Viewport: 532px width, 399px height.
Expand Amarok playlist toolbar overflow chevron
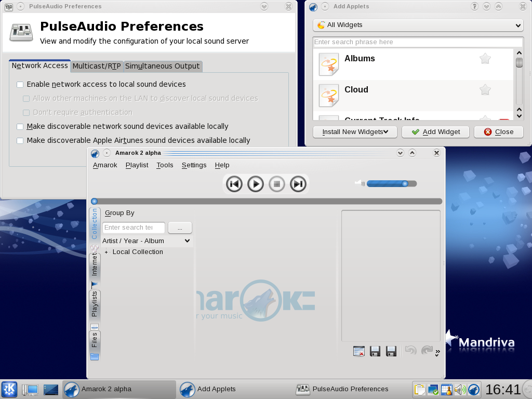pos(437,353)
